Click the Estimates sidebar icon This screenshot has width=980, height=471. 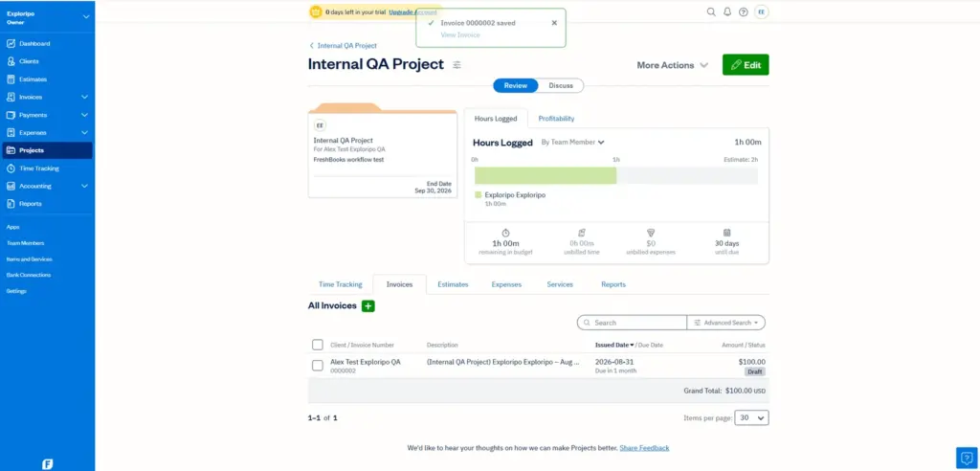(11, 79)
